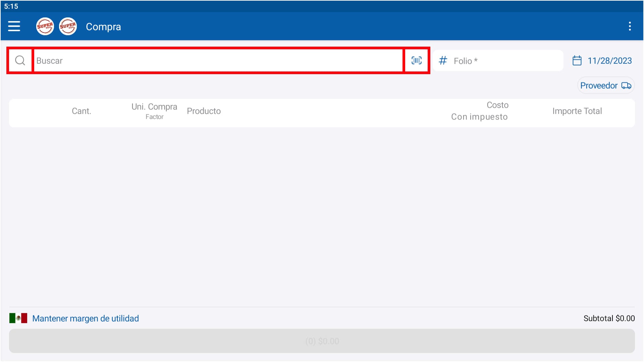Click the hash icon beside Folio

[x=443, y=61]
